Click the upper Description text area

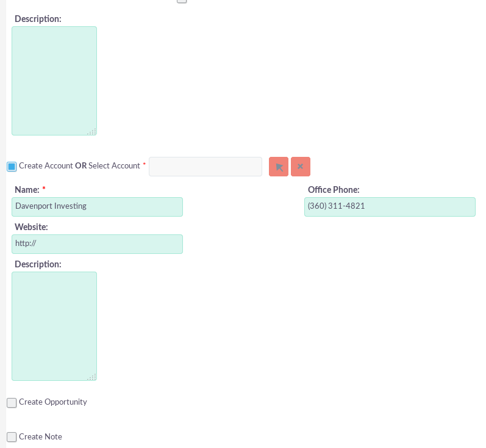54,81
